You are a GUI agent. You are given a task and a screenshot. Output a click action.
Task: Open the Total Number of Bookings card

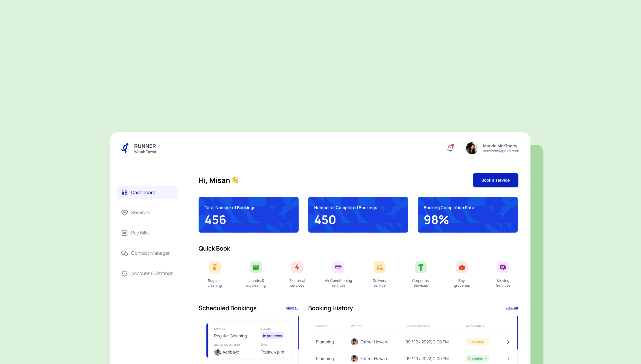pos(248,215)
